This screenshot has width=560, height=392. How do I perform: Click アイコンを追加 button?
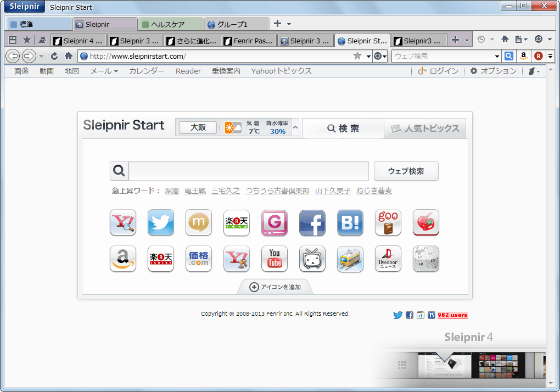point(275,287)
